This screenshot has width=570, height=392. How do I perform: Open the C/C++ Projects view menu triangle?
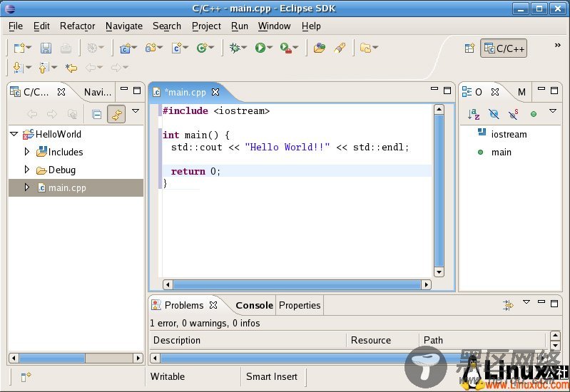[x=136, y=110]
